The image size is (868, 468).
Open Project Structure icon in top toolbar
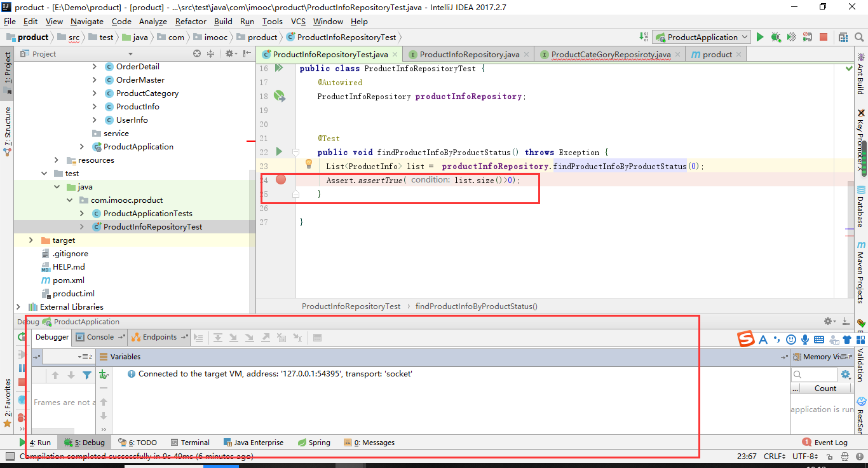pos(843,37)
